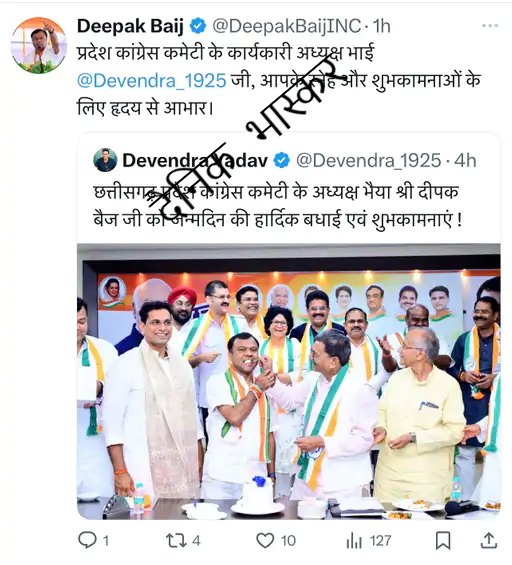View analytics bar chart icon

click(354, 541)
